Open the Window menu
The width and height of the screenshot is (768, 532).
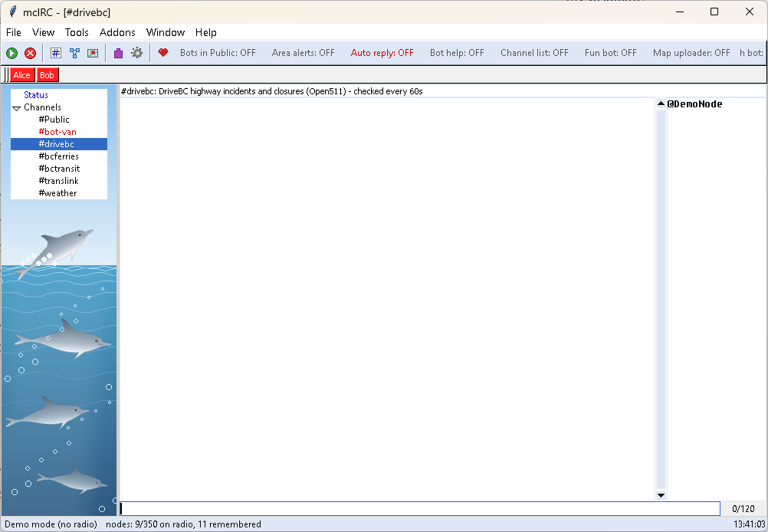coord(166,32)
